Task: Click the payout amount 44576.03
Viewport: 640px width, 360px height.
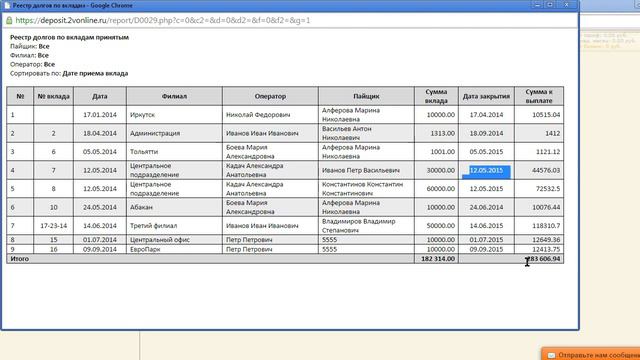Action: (x=546, y=170)
